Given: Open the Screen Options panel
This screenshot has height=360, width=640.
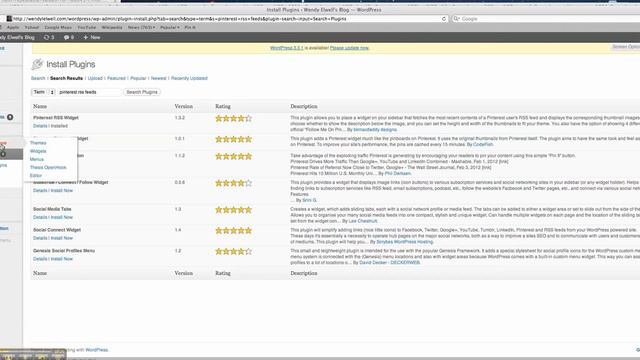Looking at the screenshot, I should coord(625,47).
